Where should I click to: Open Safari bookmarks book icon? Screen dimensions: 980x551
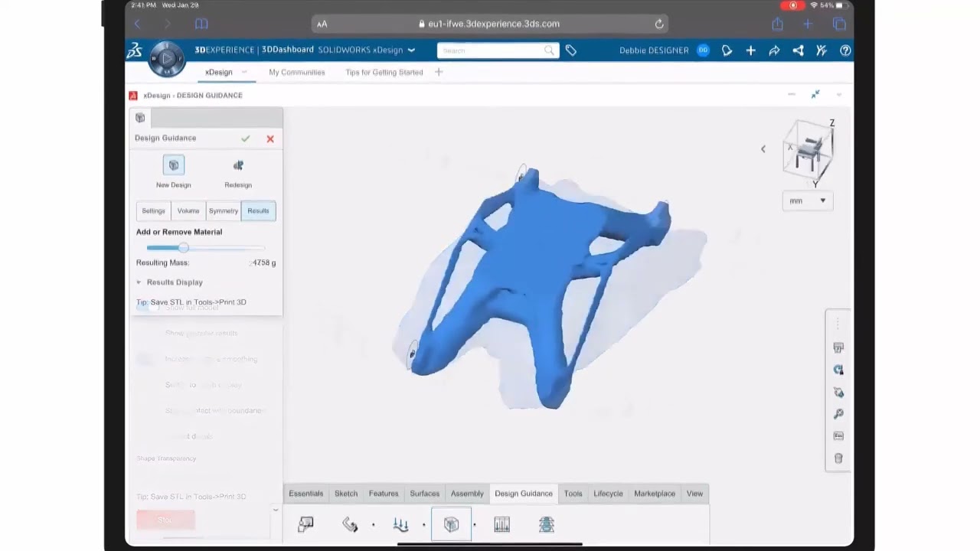201,24
